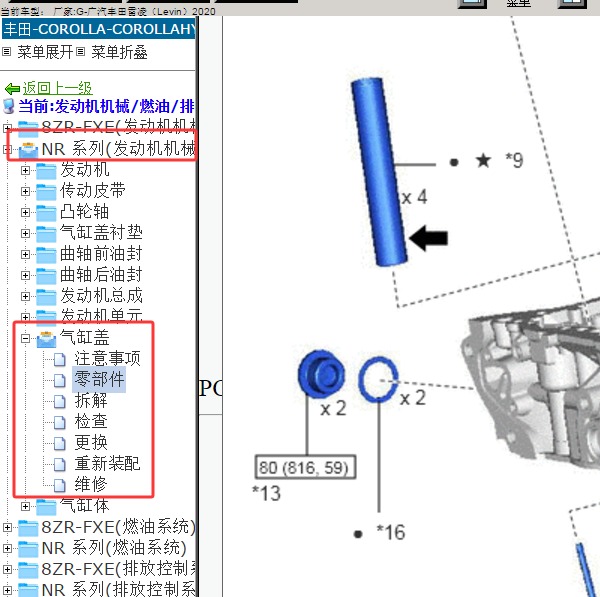Click the green back arrow icon

12,89
